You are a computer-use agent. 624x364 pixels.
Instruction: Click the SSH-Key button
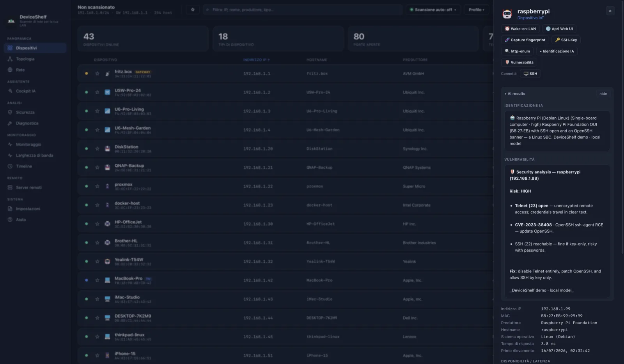pyautogui.click(x=566, y=40)
